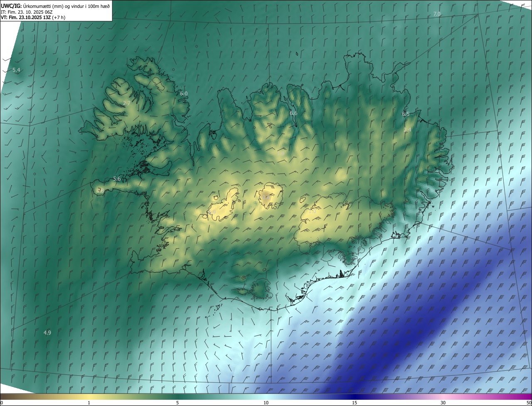The image size is (532, 406).
Task: Click the map value label '7.0'
Action: [x=437, y=14]
